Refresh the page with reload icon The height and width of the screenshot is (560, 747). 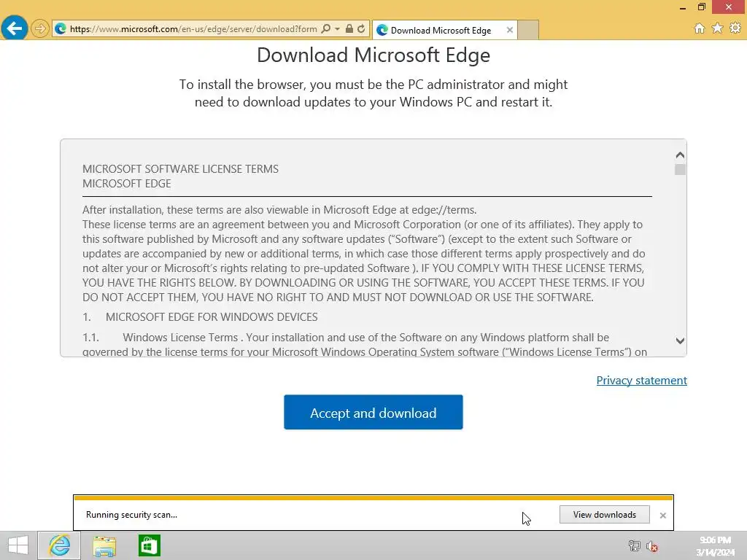(x=361, y=29)
